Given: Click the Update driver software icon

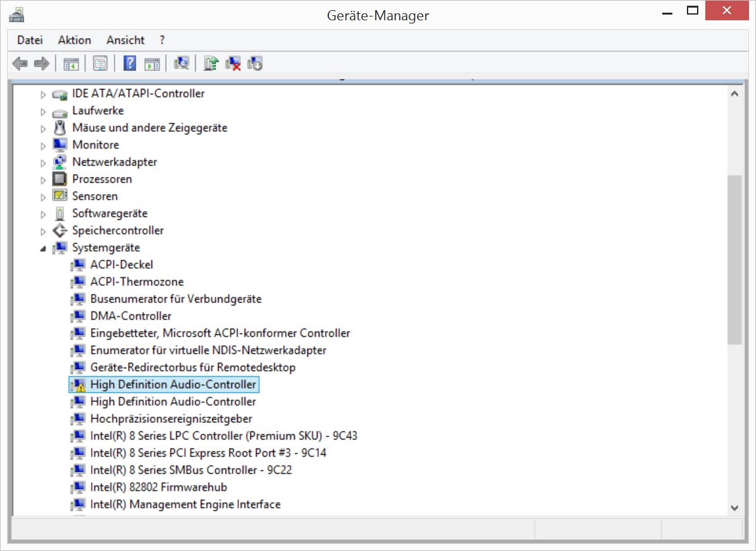Looking at the screenshot, I should point(210,63).
